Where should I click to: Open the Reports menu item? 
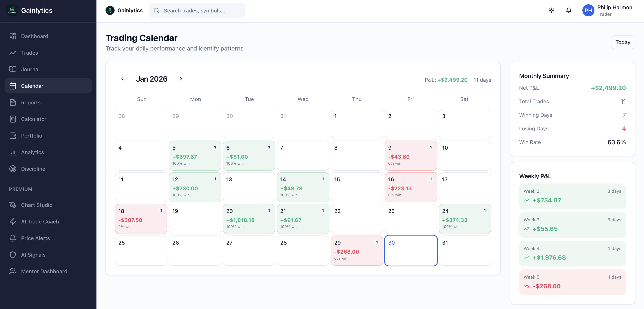coord(31,102)
